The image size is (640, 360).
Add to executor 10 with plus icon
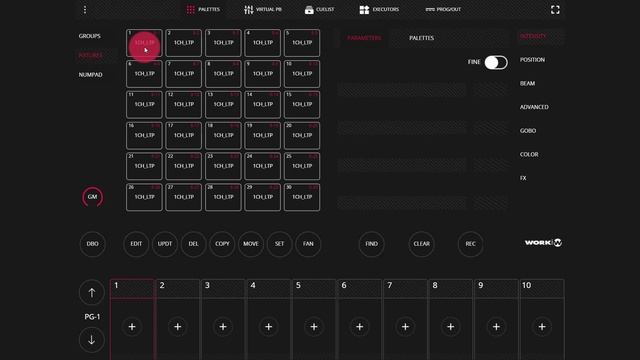coord(542,327)
